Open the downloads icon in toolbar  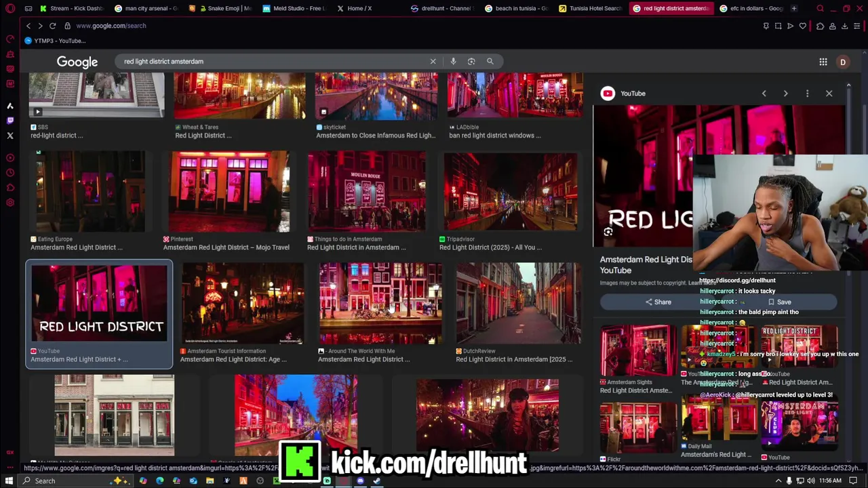845,26
